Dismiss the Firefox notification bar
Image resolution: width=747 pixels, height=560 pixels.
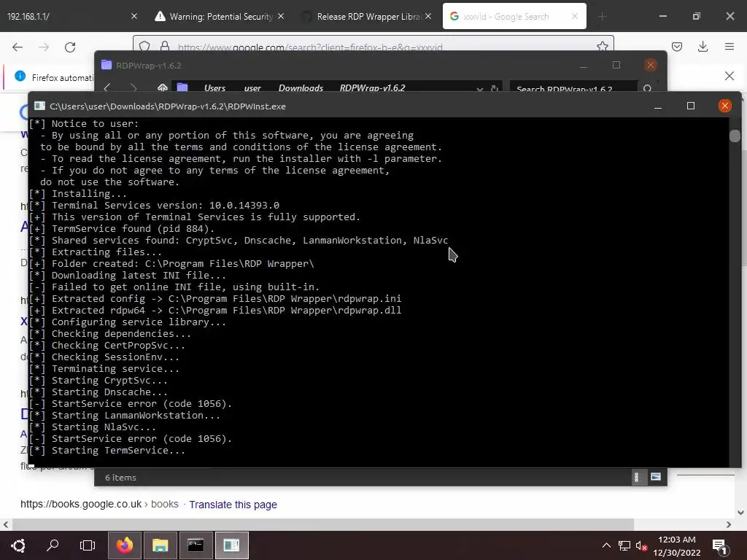click(x=729, y=76)
